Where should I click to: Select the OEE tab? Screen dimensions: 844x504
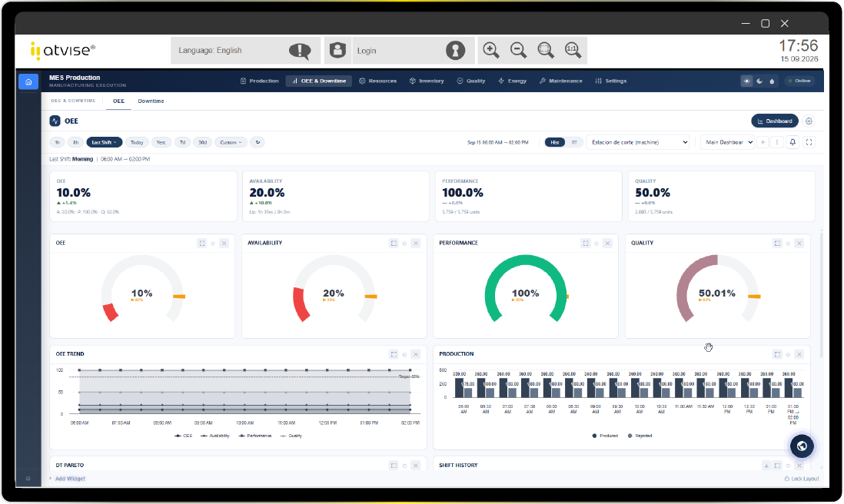(118, 101)
